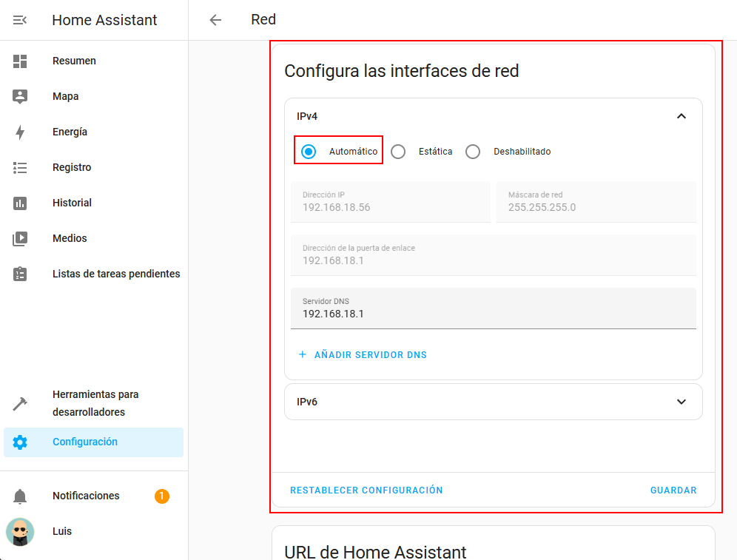737x560 pixels.
Task: Open the Medios play icon
Action: [x=20, y=238]
